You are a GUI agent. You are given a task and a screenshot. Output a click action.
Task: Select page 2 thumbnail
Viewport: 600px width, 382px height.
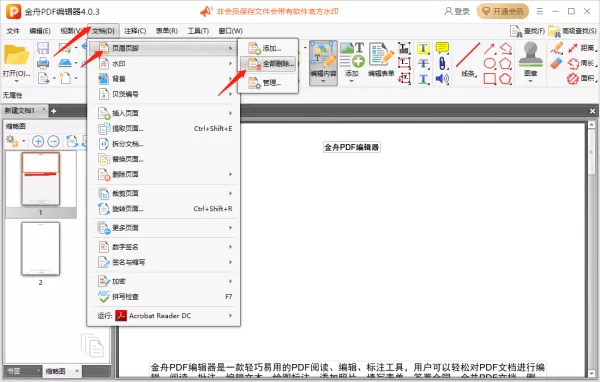[x=41, y=249]
